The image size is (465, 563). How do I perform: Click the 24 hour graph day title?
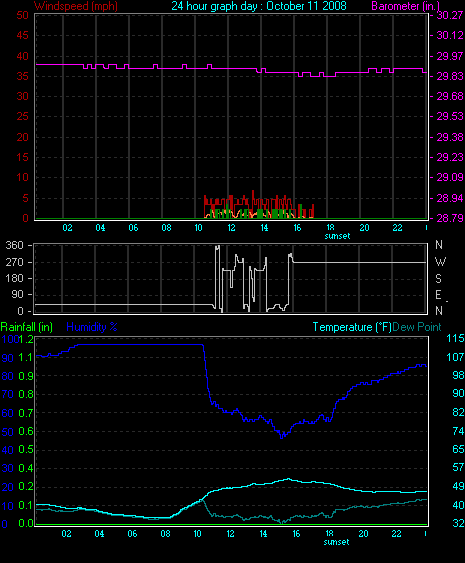pyautogui.click(x=259, y=6)
